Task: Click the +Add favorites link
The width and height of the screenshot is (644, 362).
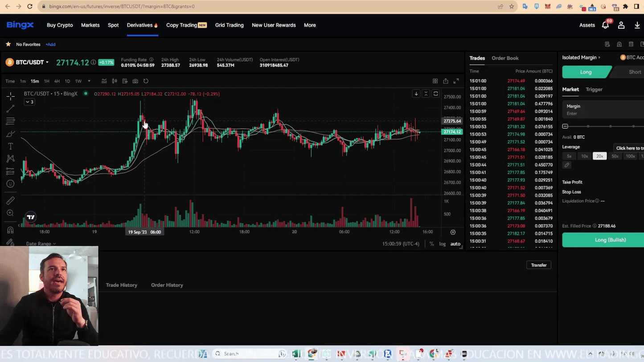Action: pyautogui.click(x=50, y=45)
